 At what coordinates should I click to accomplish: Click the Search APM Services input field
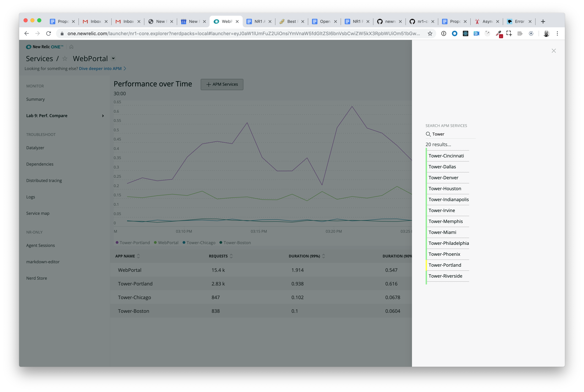[x=452, y=134]
